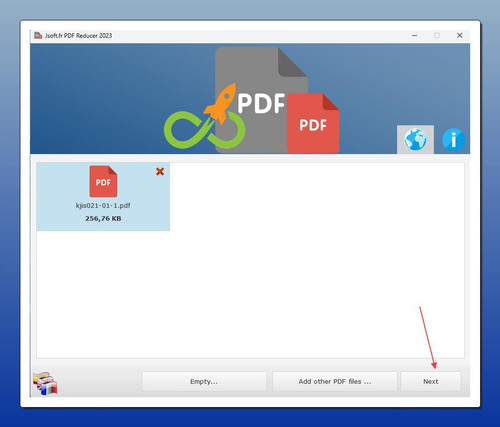Viewport: 500px width, 427px height.
Task: Remove kjis021-01-1.pdf with red X
Action: [160, 171]
